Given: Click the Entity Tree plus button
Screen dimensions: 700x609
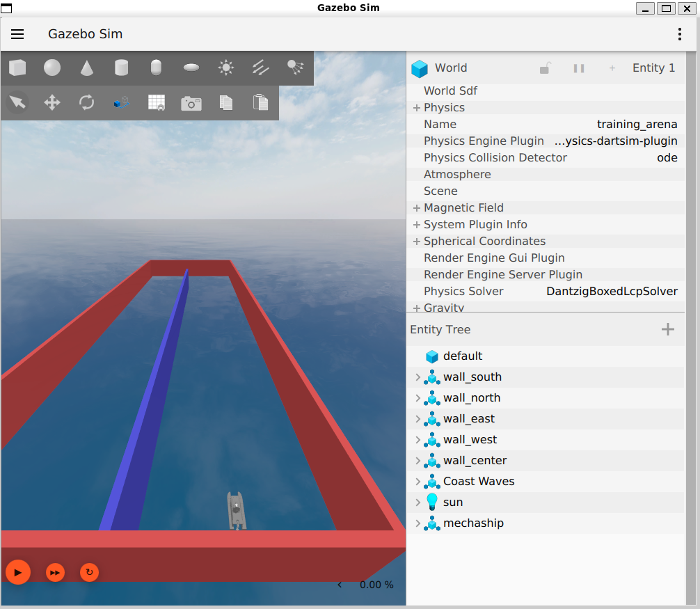Looking at the screenshot, I should (x=667, y=329).
